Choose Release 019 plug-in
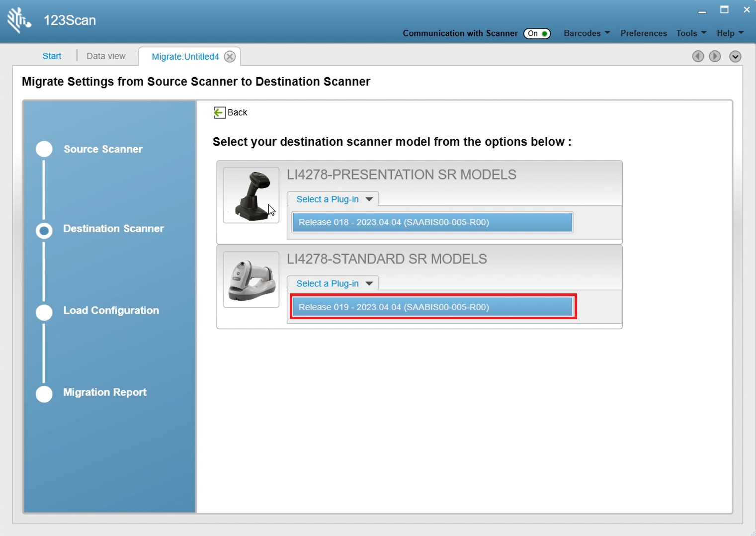The height and width of the screenshot is (536, 756). (432, 307)
